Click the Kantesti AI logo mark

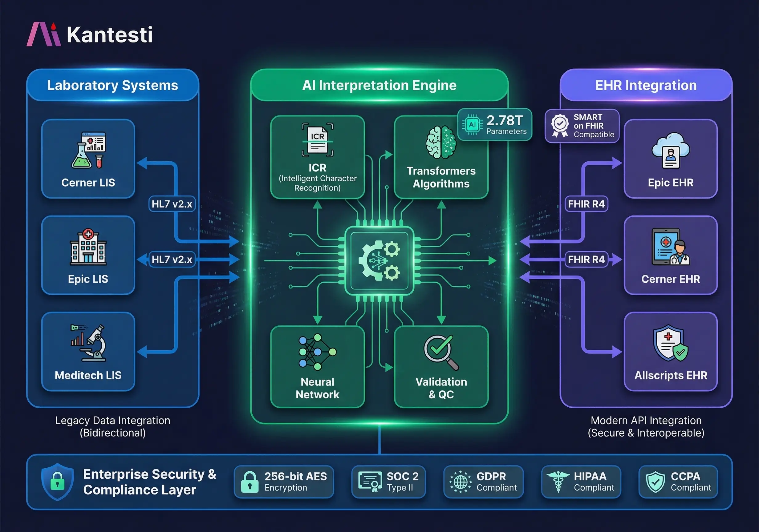click(44, 34)
